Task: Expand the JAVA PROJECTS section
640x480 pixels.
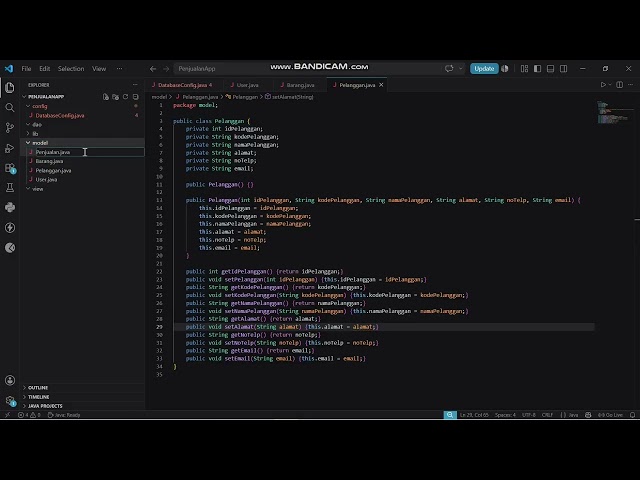Action: click(45, 406)
